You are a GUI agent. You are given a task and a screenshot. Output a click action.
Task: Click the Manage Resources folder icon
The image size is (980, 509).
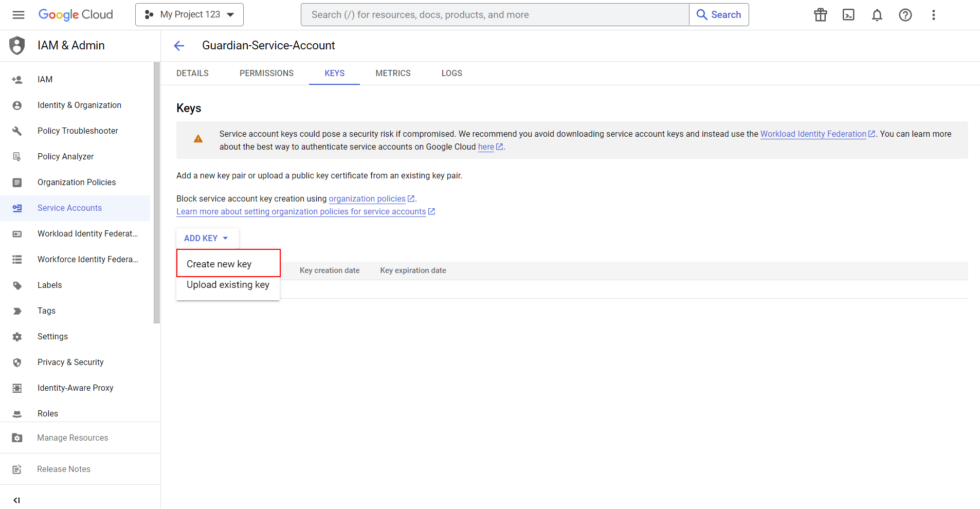coord(17,438)
